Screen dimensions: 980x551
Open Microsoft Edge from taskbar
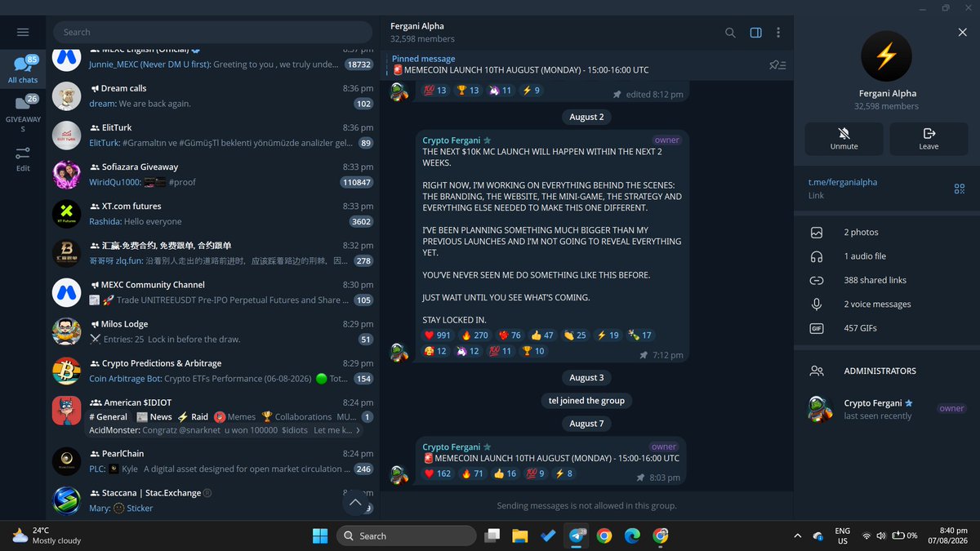click(632, 535)
